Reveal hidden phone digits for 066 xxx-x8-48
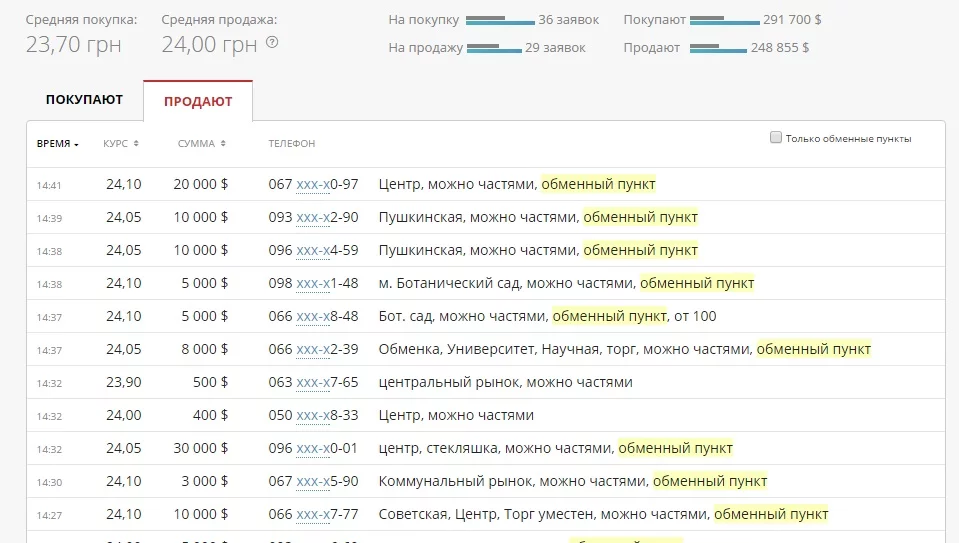Image resolution: width=959 pixels, height=543 pixels. 313,316
